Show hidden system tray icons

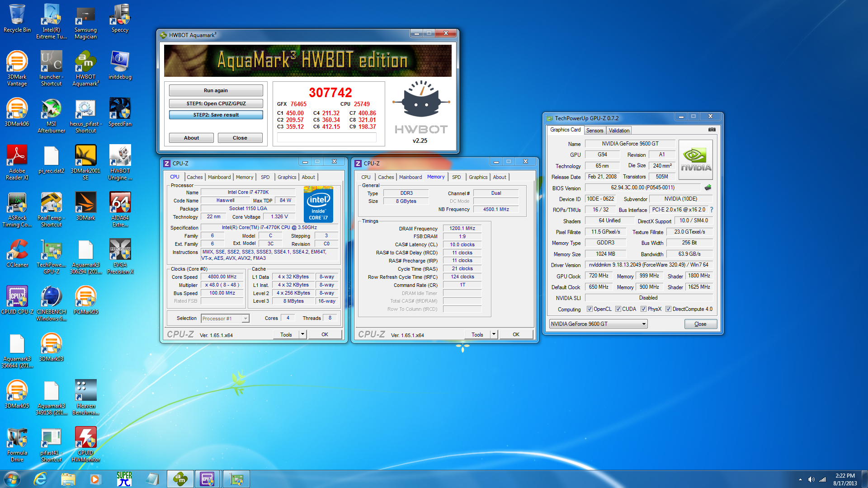(800, 479)
